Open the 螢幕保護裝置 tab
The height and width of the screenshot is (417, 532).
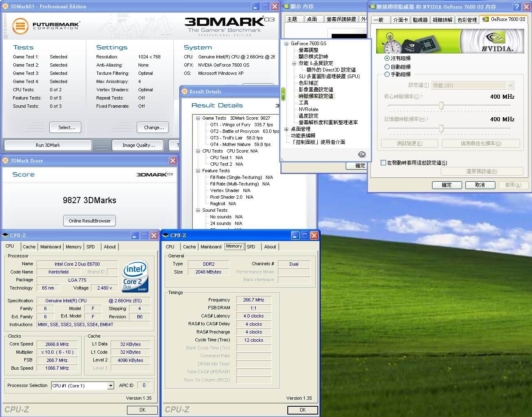[x=341, y=19]
